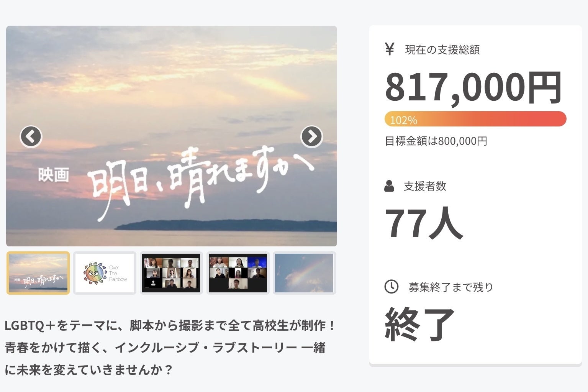Click the 目標金額は800,000円 text
Screen dimensions: 588x392
pyautogui.click(x=436, y=141)
